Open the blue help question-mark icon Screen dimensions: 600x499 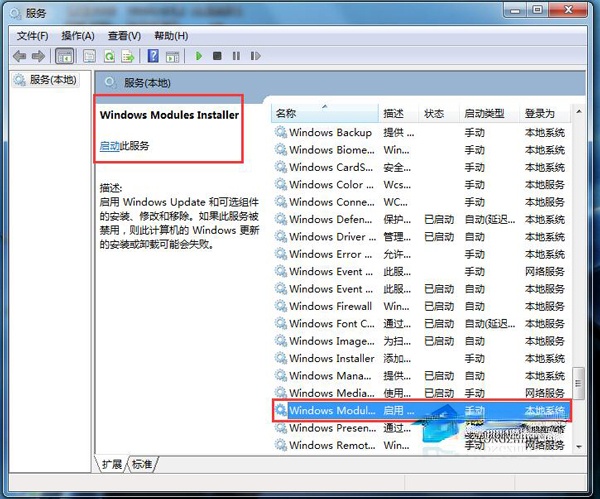click(x=153, y=56)
